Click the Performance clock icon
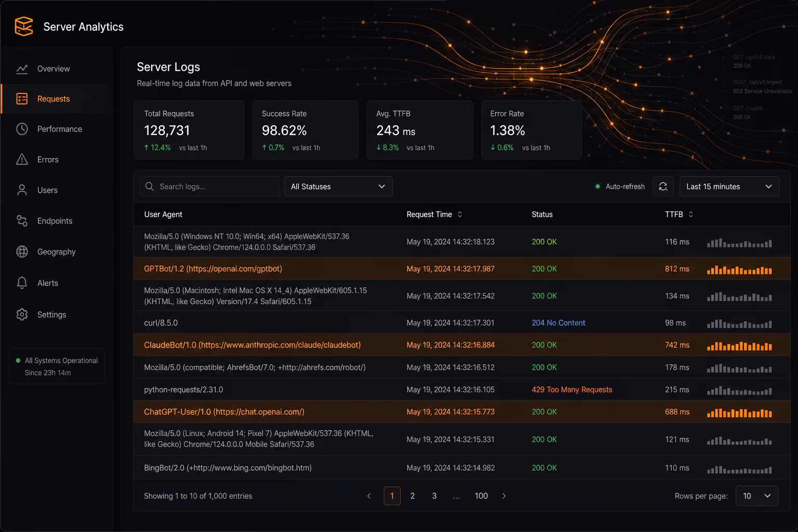This screenshot has width=798, height=532. point(22,129)
